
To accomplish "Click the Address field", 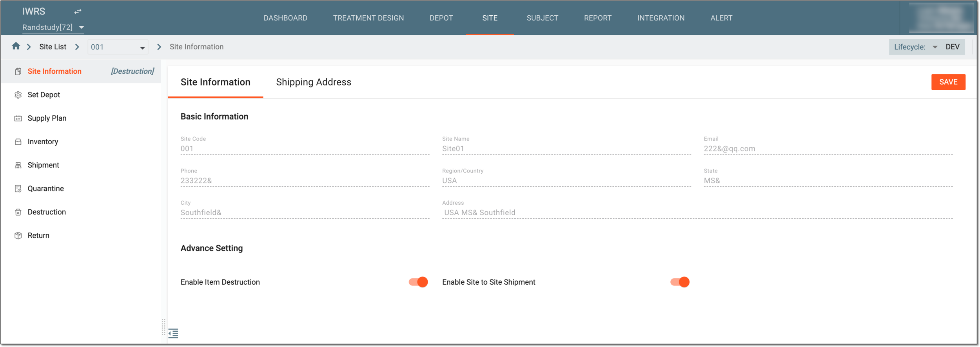I will [697, 213].
